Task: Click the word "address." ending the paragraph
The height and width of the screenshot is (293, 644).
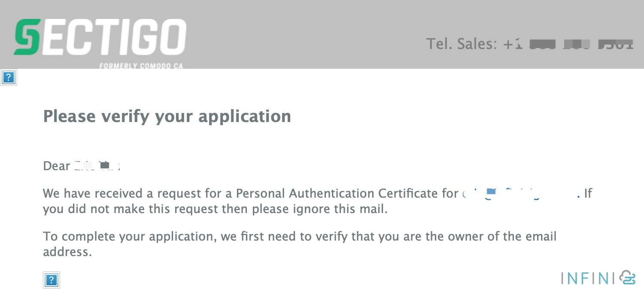Action: click(67, 252)
